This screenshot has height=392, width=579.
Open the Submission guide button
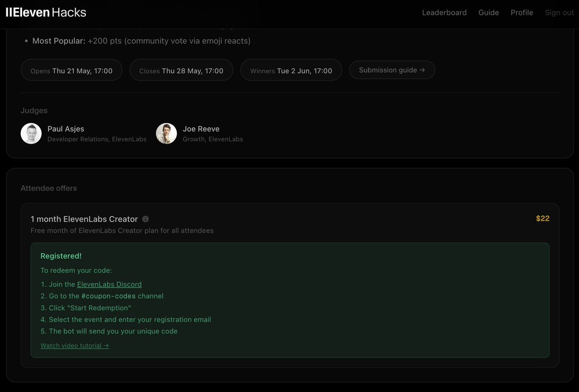392,70
